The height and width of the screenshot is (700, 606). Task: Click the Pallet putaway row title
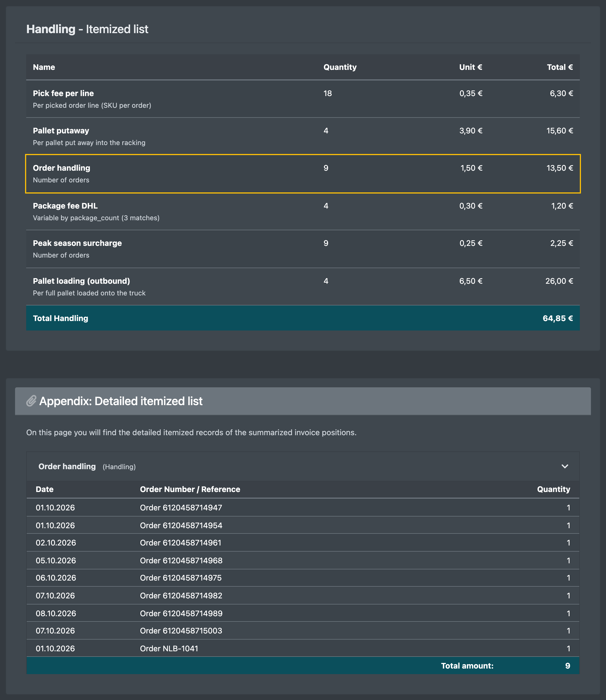point(61,131)
